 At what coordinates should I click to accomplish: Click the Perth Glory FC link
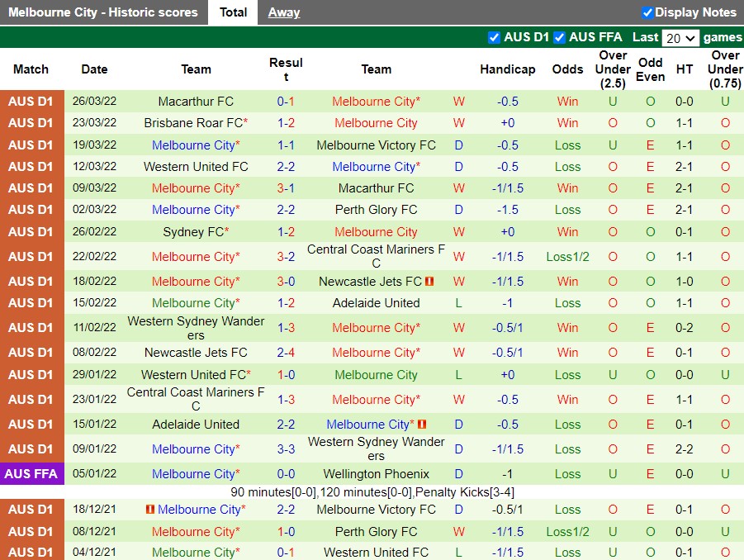[377, 209]
